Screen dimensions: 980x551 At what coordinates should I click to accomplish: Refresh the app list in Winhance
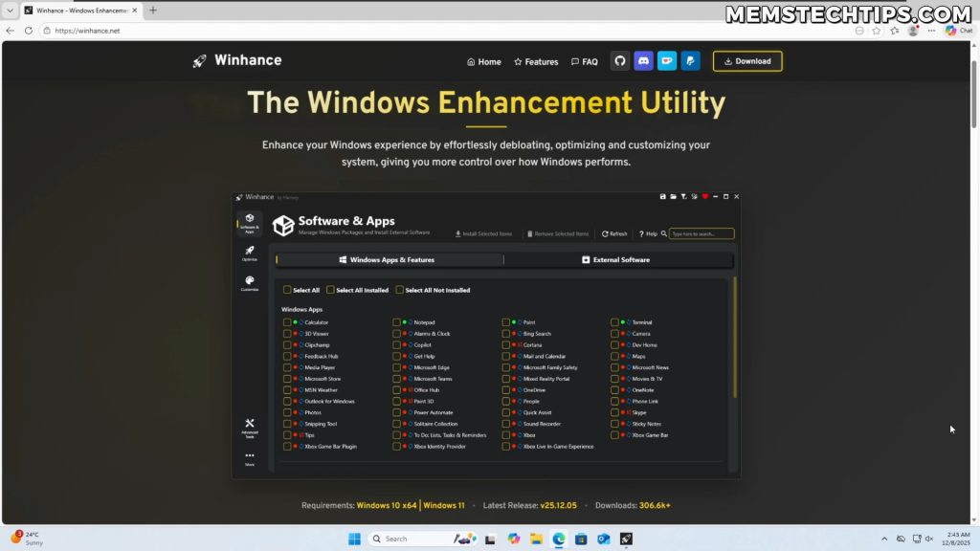tap(612, 233)
